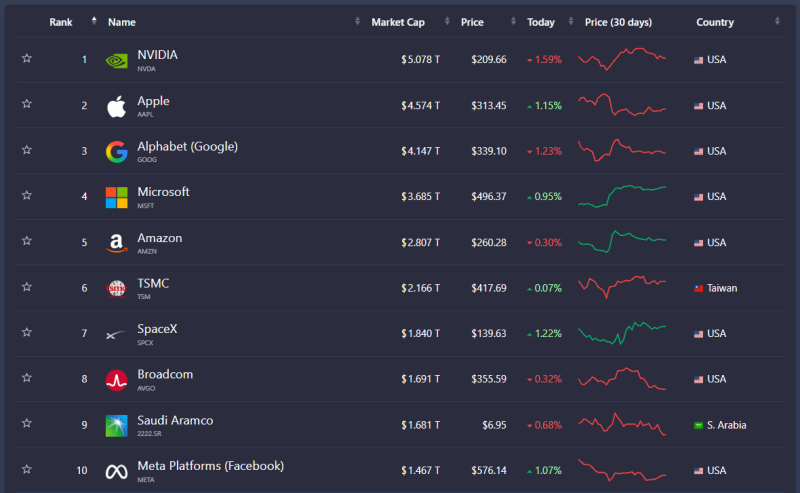Click the Saudi Arabia flag icon
This screenshot has width=800, height=493.
click(698, 426)
